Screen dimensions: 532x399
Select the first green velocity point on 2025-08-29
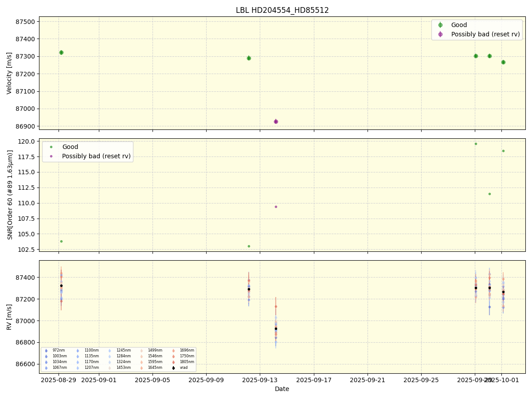tap(61, 52)
